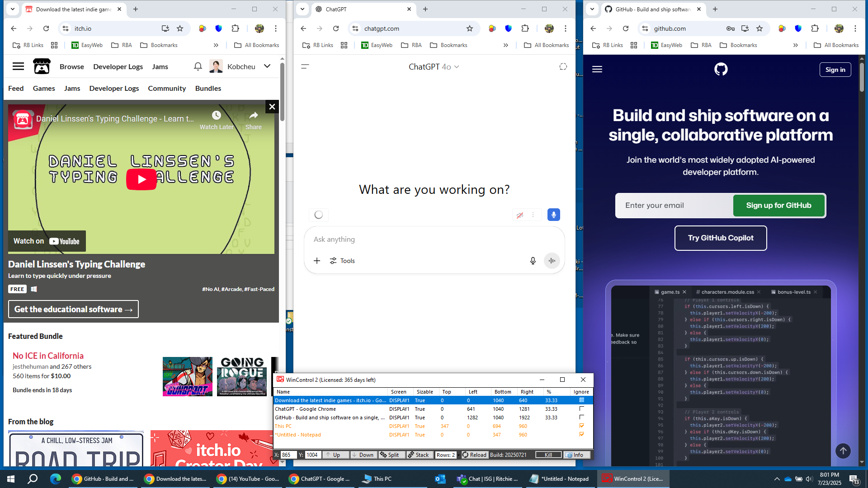Move the selected row Up in WinControl

point(335,455)
